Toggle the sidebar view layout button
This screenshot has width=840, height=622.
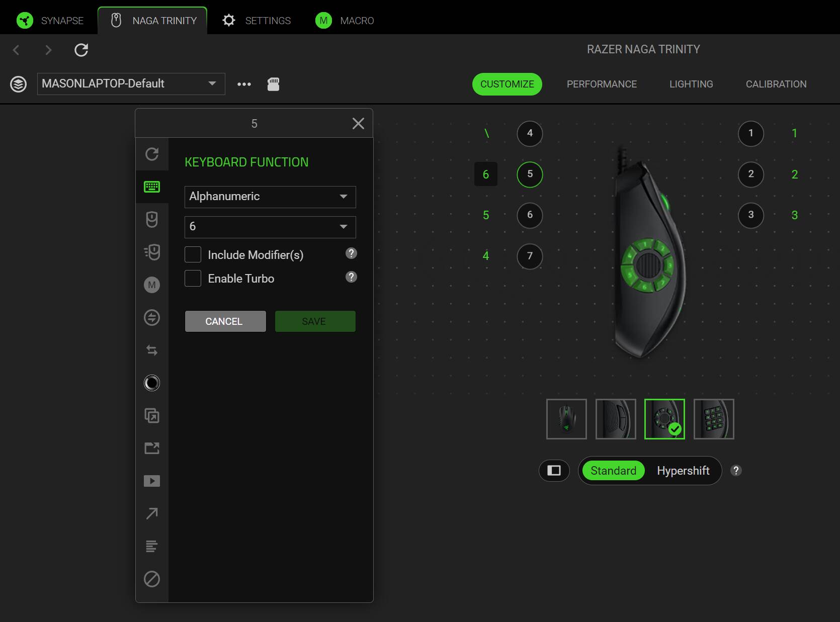[x=554, y=471]
